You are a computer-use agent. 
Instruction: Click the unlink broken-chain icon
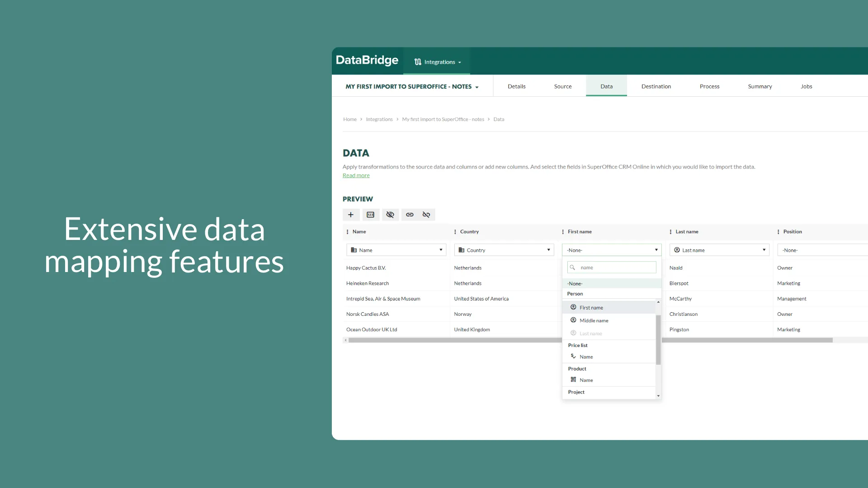click(426, 215)
